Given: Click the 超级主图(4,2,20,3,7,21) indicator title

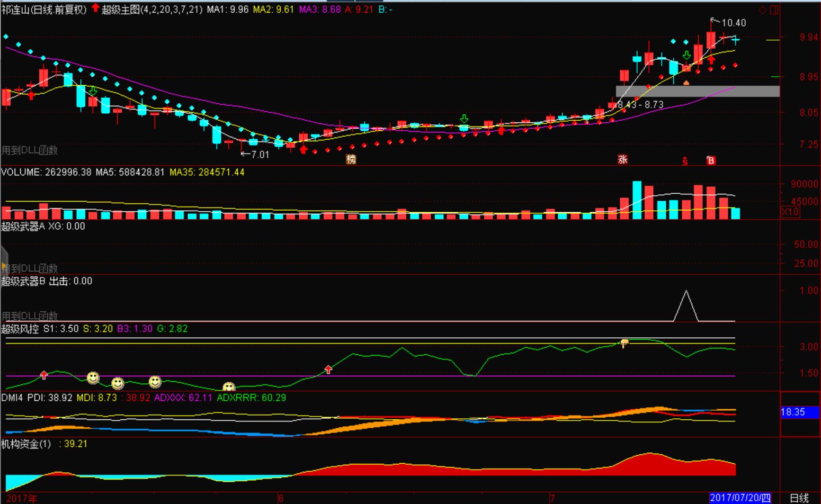Looking at the screenshot, I should tap(152, 9).
